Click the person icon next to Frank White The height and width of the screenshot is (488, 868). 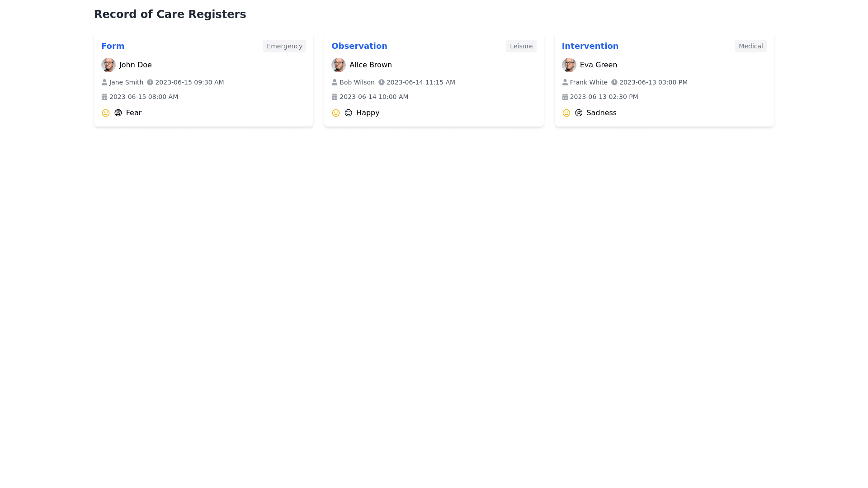[565, 82]
